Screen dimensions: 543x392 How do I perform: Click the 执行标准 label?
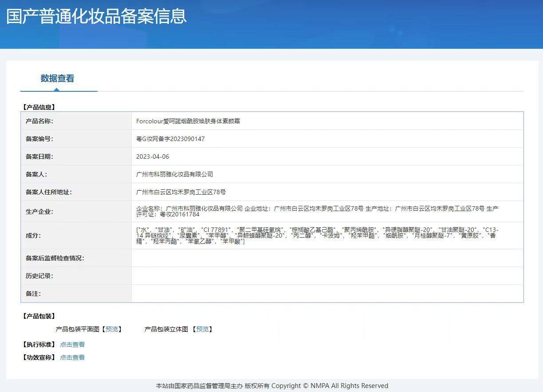pos(39,345)
